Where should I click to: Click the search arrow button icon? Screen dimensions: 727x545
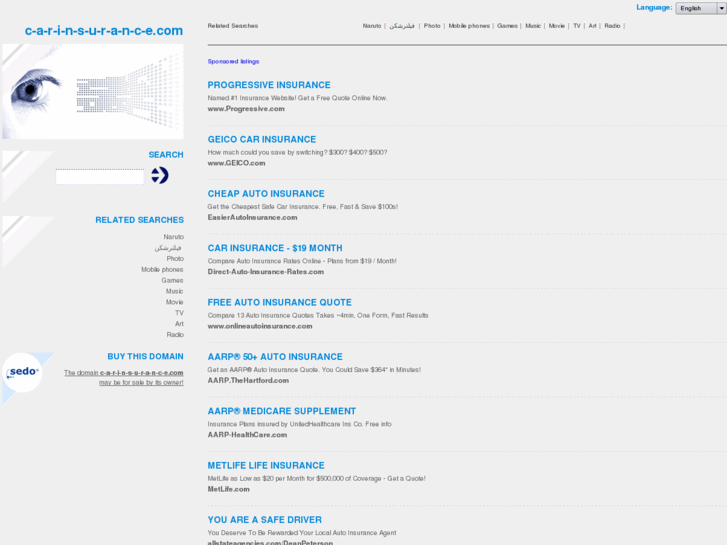[160, 175]
